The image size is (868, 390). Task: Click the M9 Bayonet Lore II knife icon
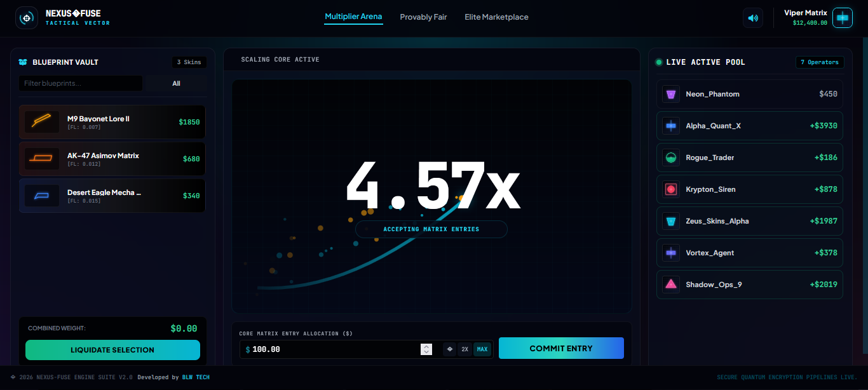42,122
